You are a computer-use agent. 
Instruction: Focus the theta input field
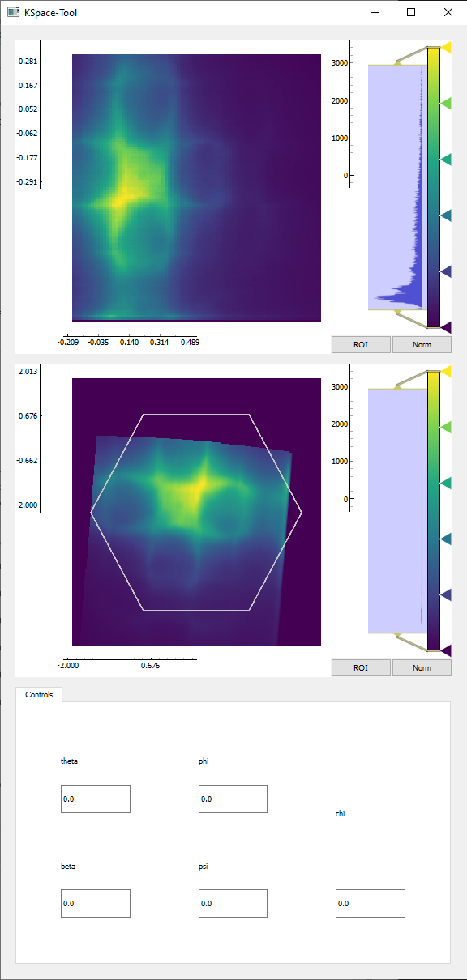pyautogui.click(x=96, y=799)
